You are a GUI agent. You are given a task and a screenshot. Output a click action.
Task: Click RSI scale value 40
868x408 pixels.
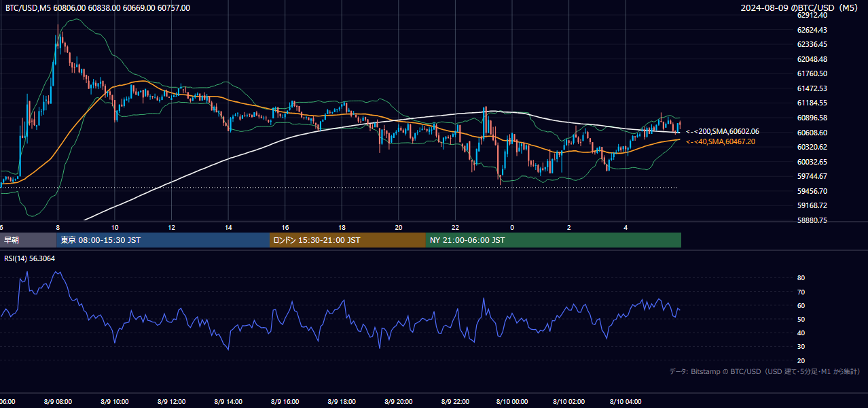coord(801,333)
